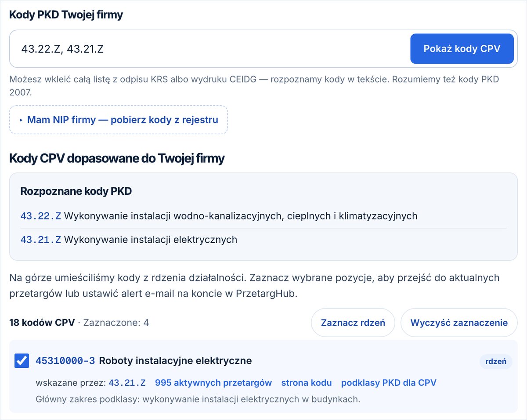Click the Kody CPV dopasowane do Twojej firmy heading
The height and width of the screenshot is (420, 527).
click(117, 158)
